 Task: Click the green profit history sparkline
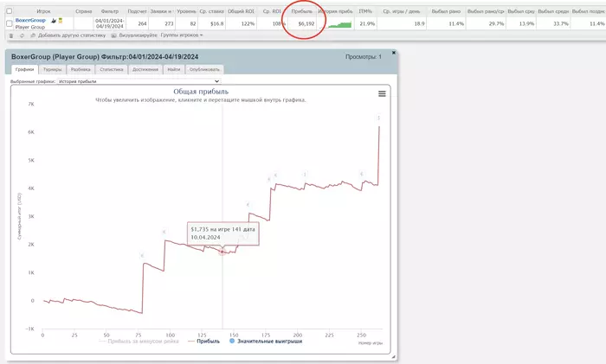coord(339,25)
